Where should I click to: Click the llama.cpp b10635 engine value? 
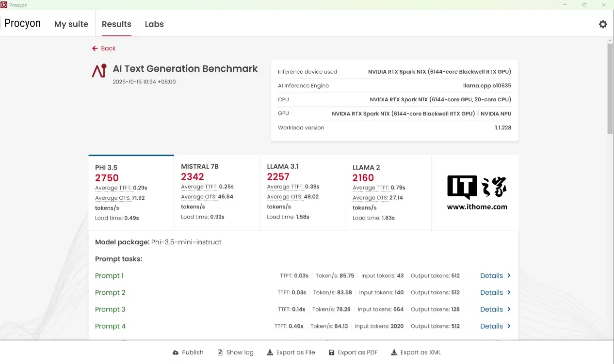[487, 86]
